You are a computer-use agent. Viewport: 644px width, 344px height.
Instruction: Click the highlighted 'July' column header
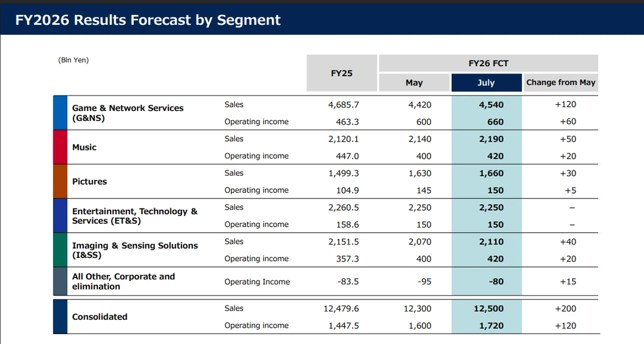point(486,83)
